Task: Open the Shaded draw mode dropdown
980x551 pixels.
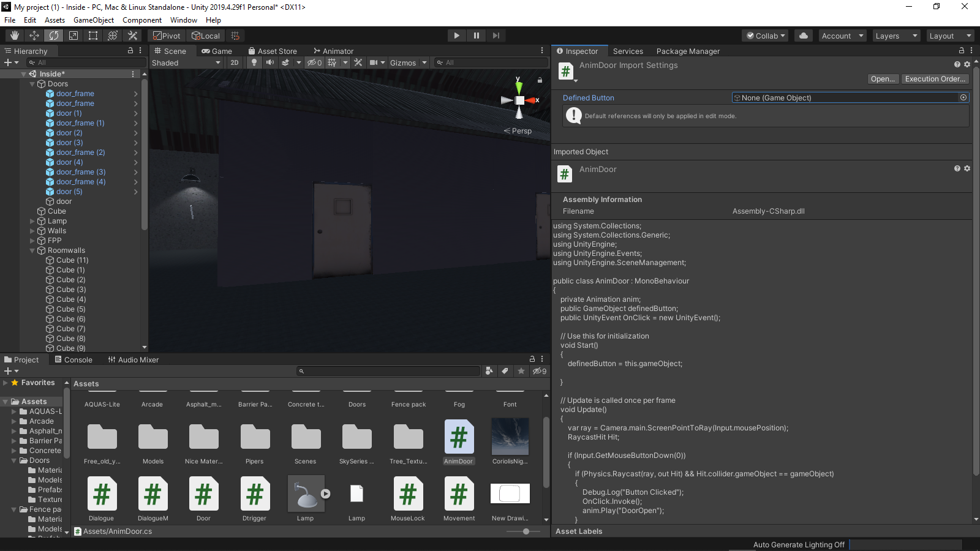Action: pyautogui.click(x=186, y=62)
